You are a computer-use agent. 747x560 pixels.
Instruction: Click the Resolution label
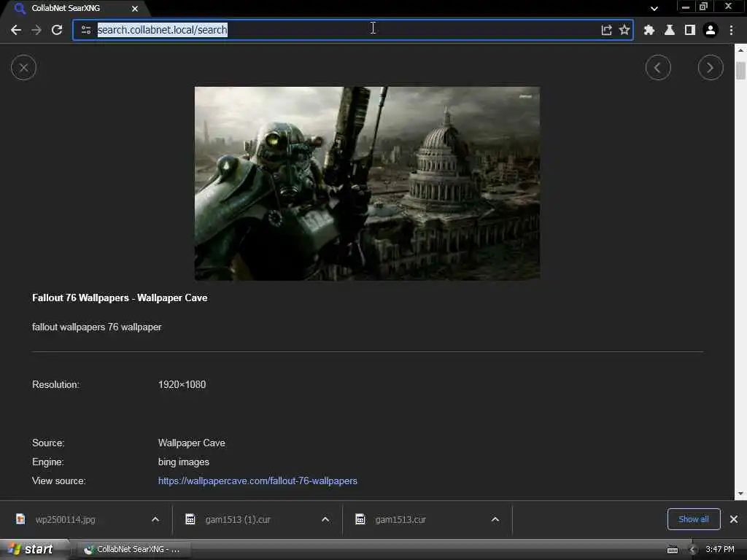pyautogui.click(x=55, y=385)
